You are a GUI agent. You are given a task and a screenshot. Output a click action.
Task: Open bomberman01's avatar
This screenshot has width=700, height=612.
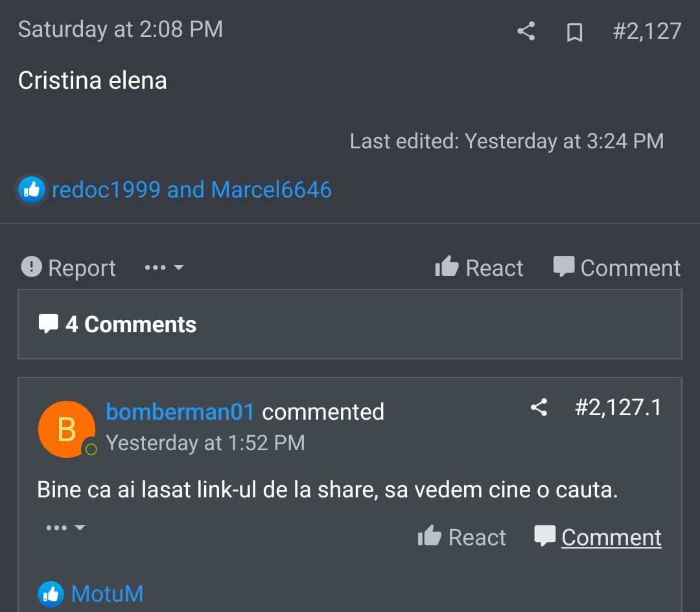click(x=67, y=429)
